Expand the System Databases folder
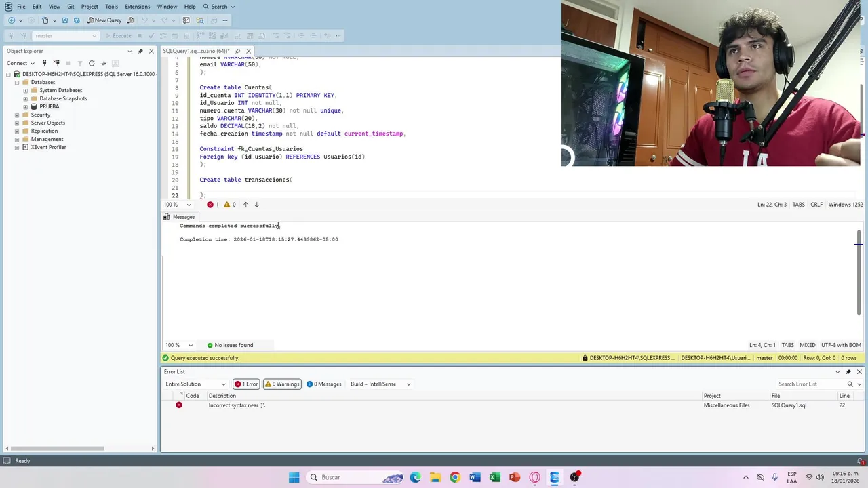The width and height of the screenshot is (868, 488). (26, 90)
